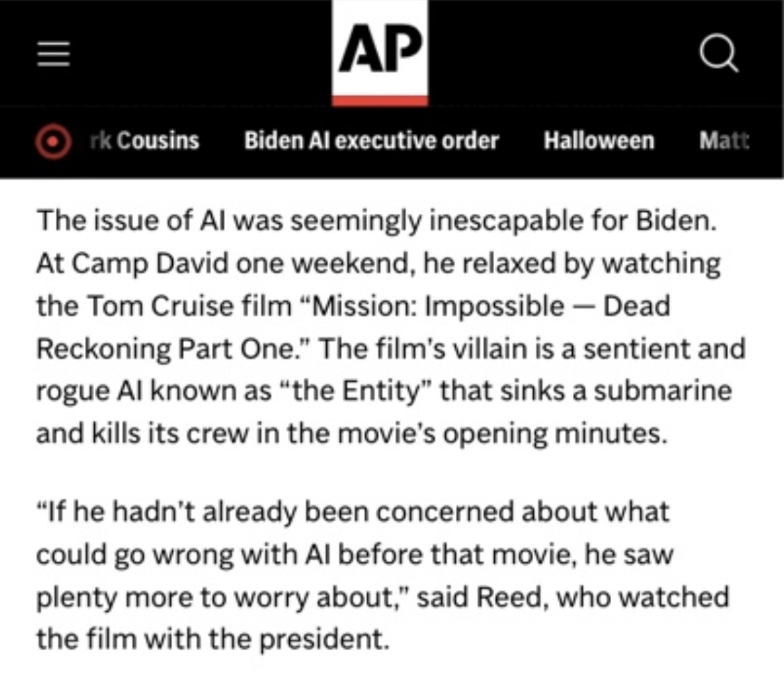Image resolution: width=784 pixels, height=694 pixels.
Task: Open the hamburger navigation menu
Action: click(x=54, y=54)
